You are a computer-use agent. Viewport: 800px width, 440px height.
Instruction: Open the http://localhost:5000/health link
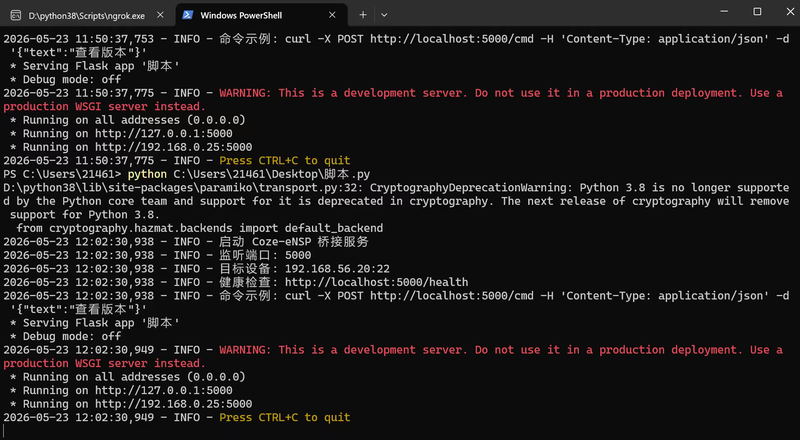[x=377, y=282]
